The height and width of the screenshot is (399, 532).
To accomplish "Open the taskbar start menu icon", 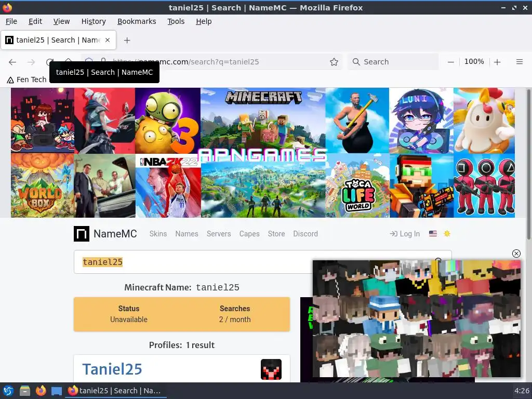I will click(8, 391).
